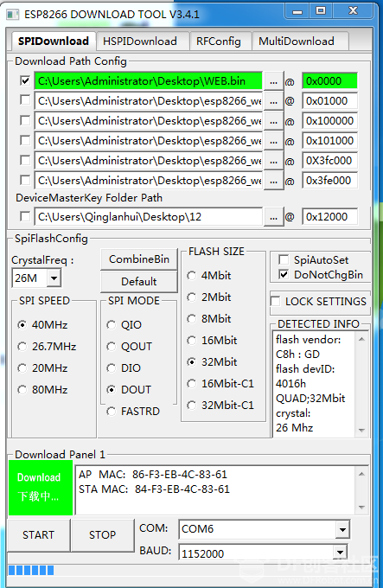Click the WEB.bin file path field
This screenshot has height=588, width=383.
click(x=149, y=81)
